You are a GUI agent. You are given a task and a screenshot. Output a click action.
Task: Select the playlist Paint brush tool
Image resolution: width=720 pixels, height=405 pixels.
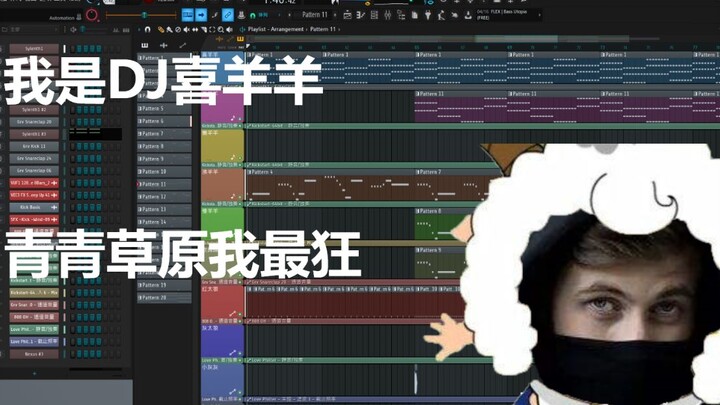[169, 29]
